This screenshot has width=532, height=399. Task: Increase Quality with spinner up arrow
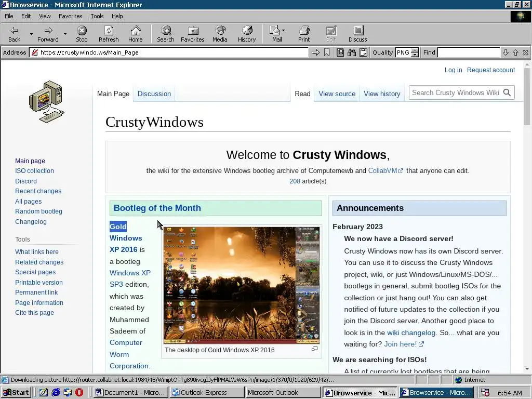[415, 50]
